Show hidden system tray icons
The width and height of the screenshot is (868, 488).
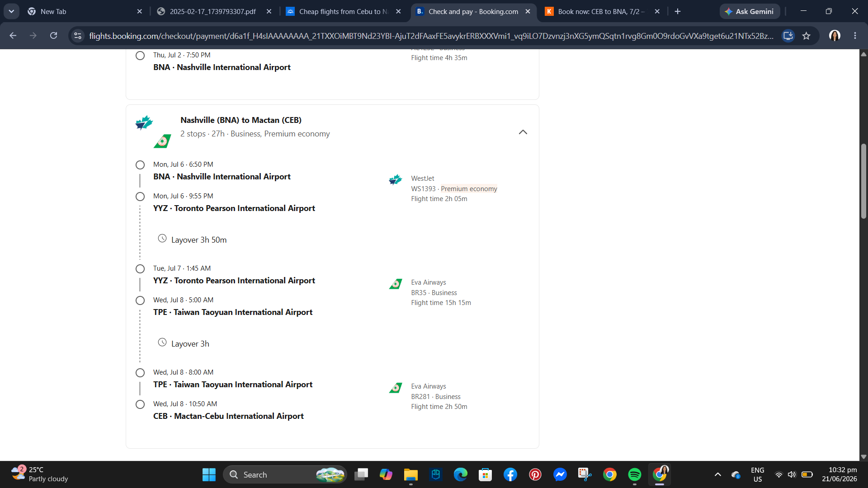[717, 474]
